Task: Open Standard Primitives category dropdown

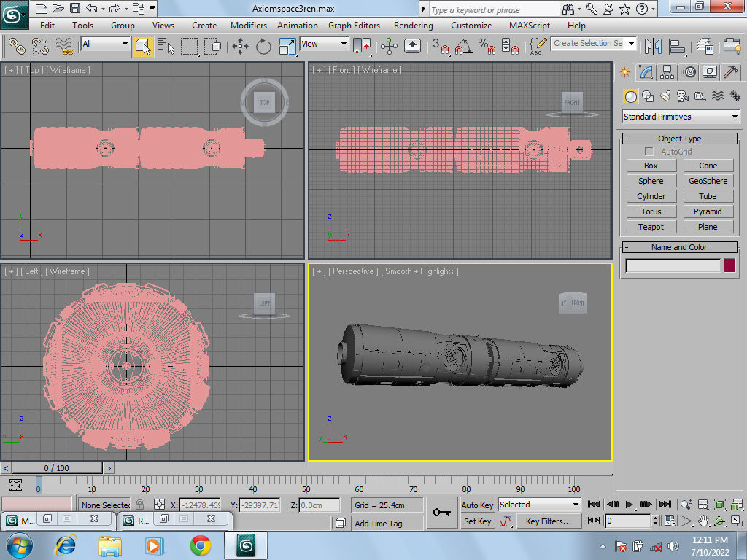Action: [x=681, y=117]
